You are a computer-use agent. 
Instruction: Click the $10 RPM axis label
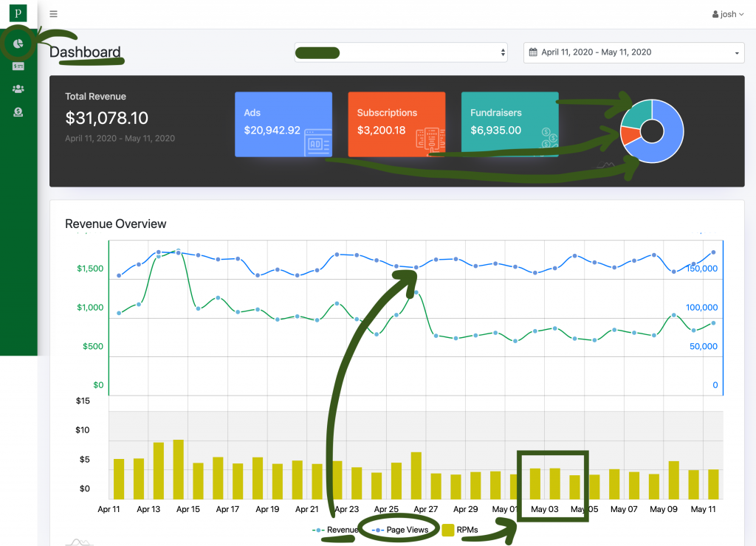(83, 430)
